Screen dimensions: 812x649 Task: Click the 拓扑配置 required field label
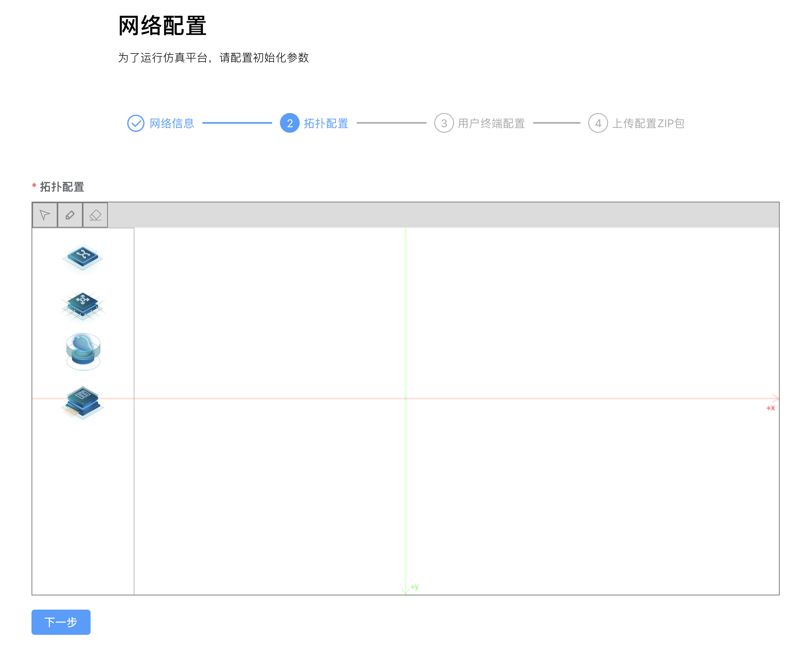62,187
